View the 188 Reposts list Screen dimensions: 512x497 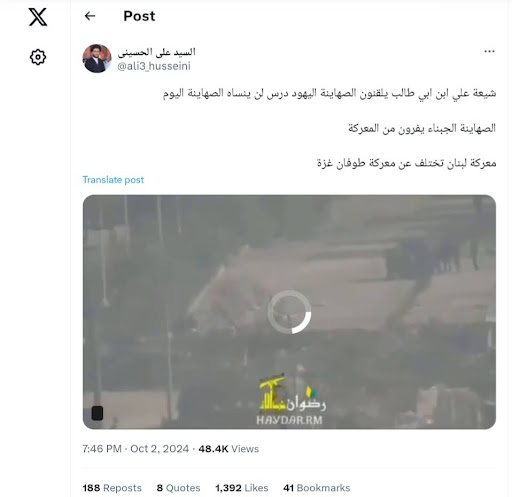pos(112,488)
